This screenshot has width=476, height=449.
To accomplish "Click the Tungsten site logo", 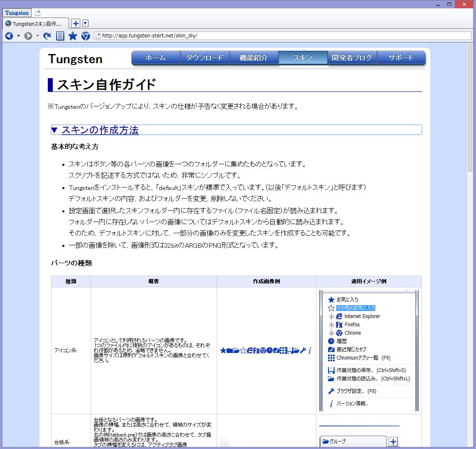I will [75, 59].
